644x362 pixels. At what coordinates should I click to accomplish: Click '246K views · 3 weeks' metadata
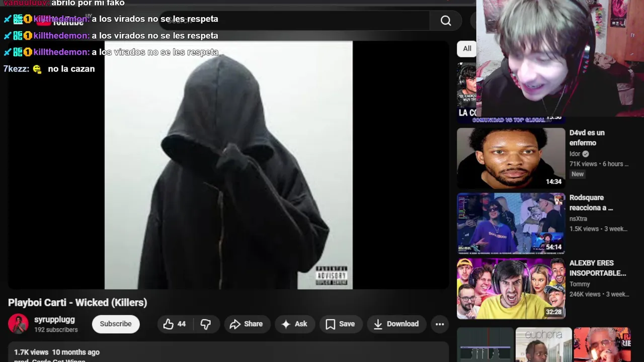[599, 294]
